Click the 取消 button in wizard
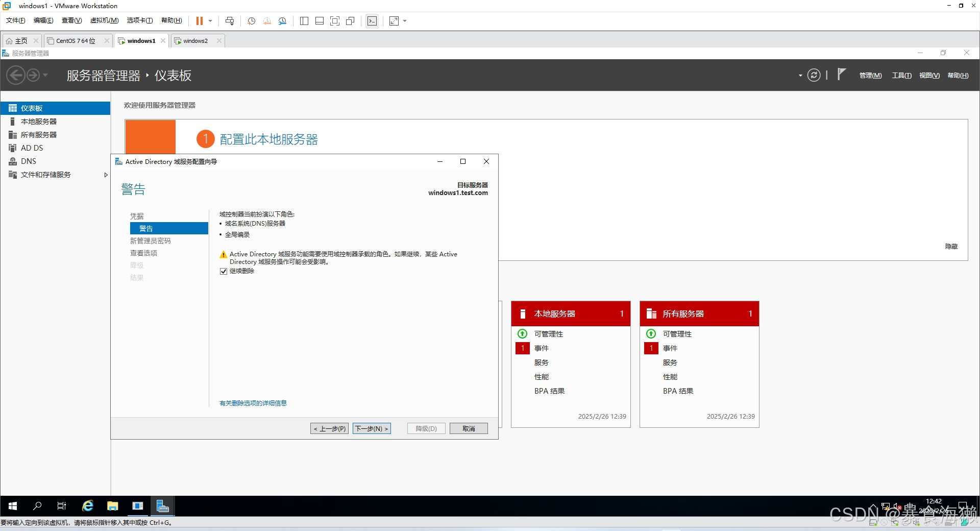 [469, 429]
